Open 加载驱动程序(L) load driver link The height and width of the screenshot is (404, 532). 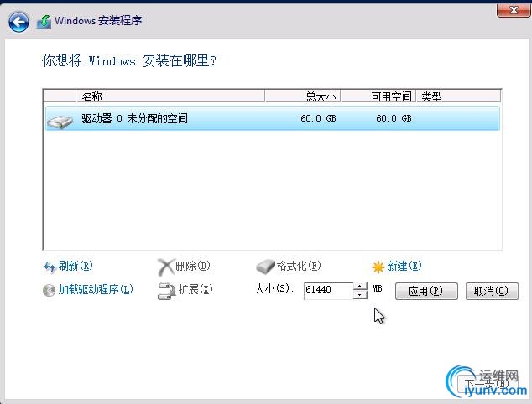click(x=96, y=289)
